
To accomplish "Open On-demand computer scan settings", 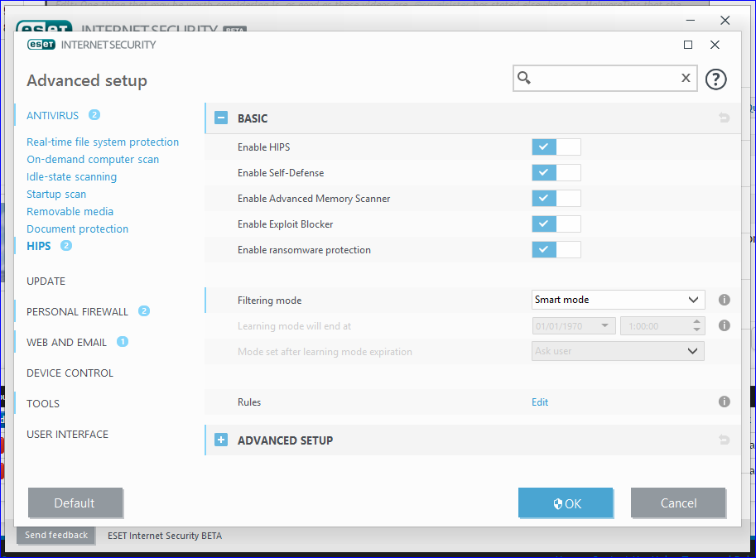I will pyautogui.click(x=93, y=160).
